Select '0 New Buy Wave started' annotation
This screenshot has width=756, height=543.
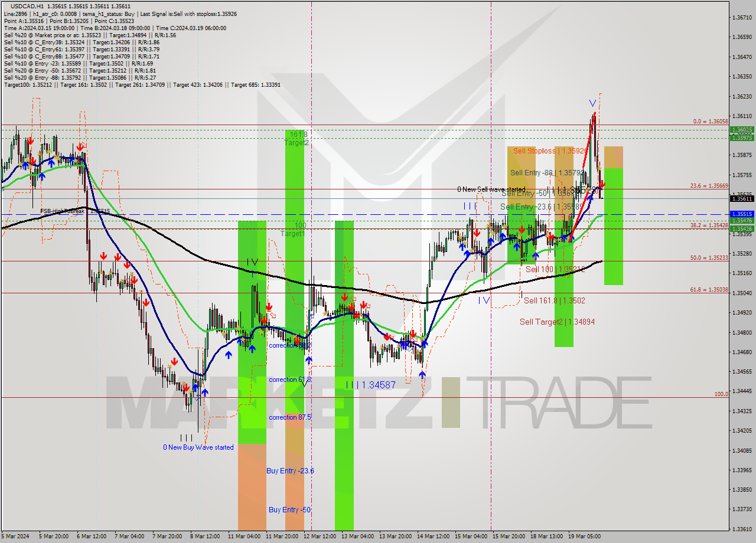(198, 447)
